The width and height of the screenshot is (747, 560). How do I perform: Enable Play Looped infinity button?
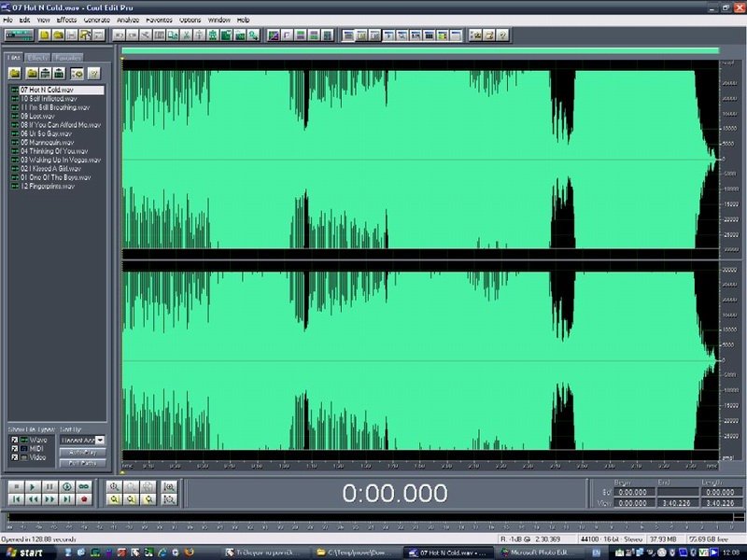(84, 486)
